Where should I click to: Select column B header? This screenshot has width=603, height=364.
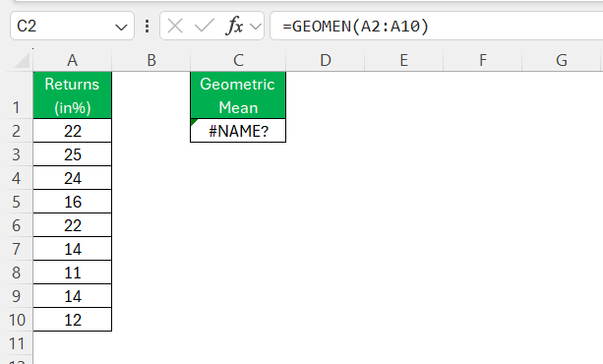(151, 60)
